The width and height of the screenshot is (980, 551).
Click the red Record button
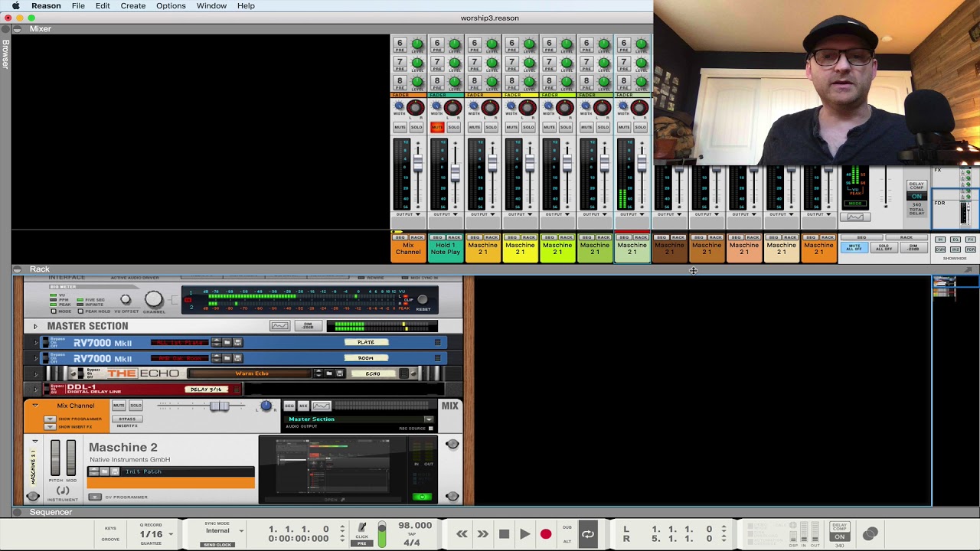tap(546, 534)
